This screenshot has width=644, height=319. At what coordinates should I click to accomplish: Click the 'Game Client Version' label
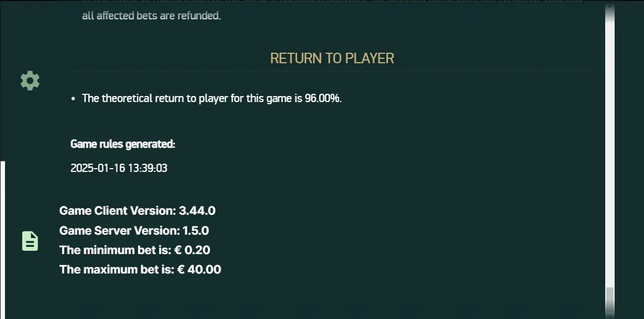pos(117,211)
